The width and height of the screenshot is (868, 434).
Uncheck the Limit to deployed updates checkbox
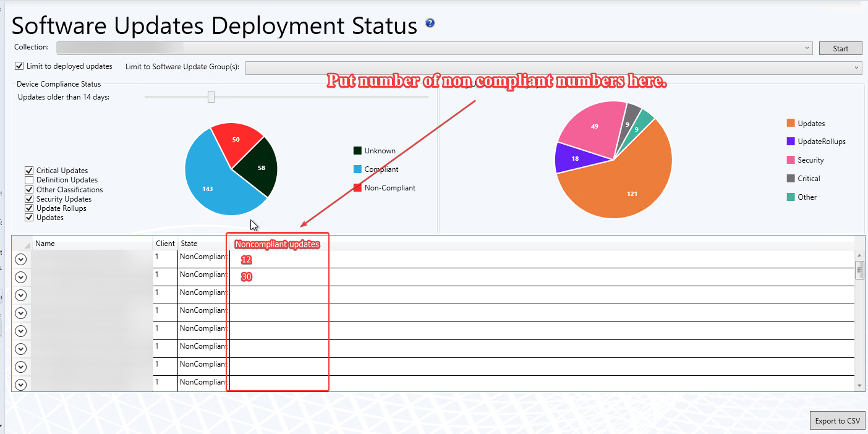[20, 66]
